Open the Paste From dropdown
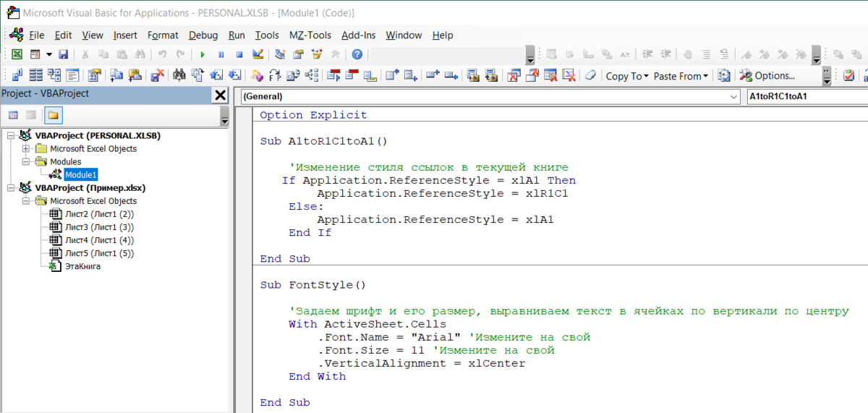The height and width of the screenshot is (413, 868). (681, 75)
